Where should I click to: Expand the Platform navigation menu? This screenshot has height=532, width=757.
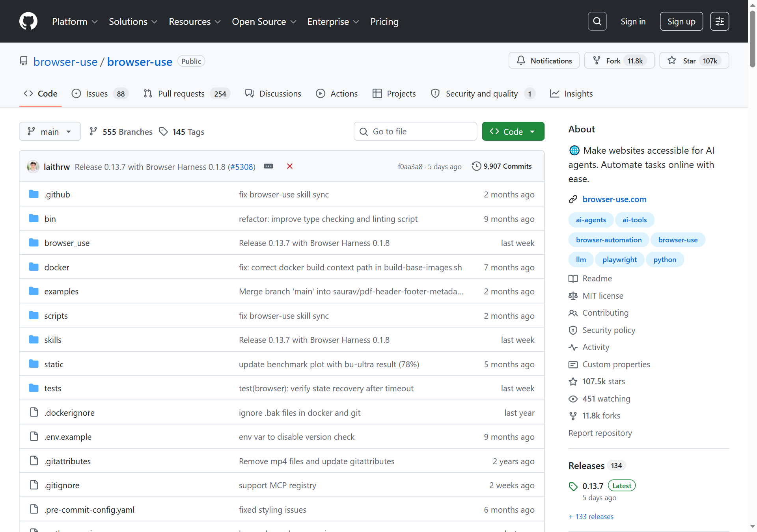pos(75,22)
